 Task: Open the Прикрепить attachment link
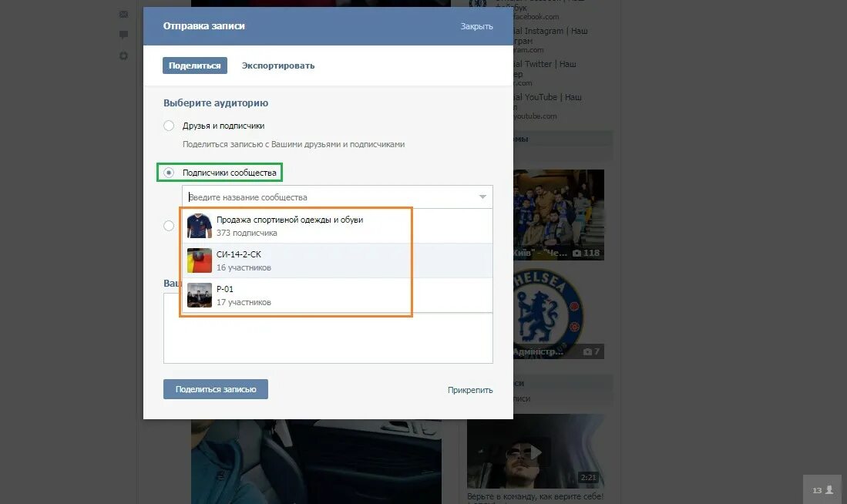point(470,389)
